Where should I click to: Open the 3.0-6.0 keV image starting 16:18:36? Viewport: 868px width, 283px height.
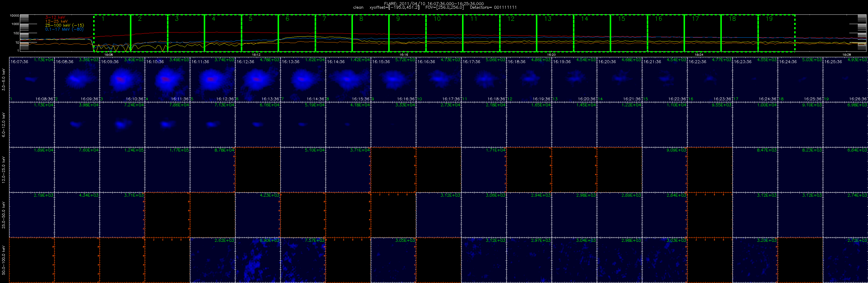click(x=529, y=79)
